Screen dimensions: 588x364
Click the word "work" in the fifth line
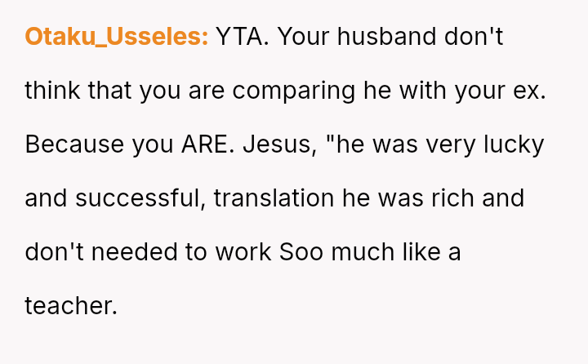pos(243,251)
